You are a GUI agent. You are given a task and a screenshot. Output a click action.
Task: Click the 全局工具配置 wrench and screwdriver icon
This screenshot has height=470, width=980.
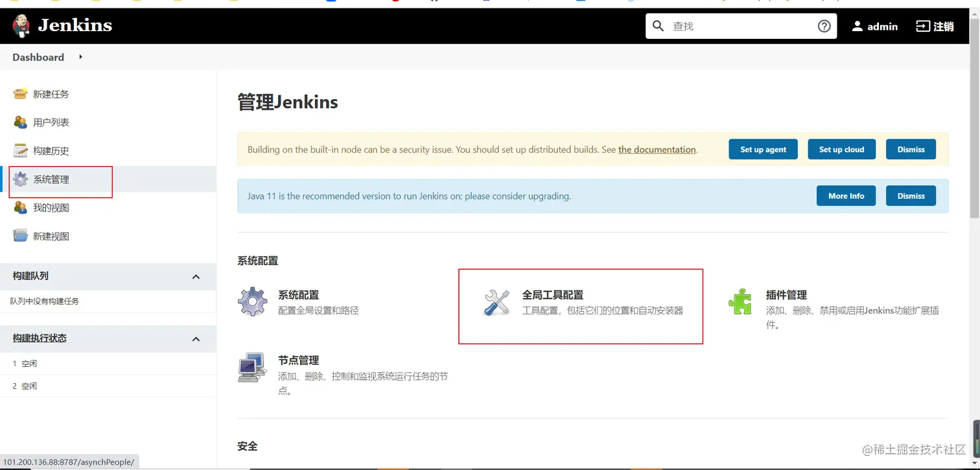pos(497,303)
